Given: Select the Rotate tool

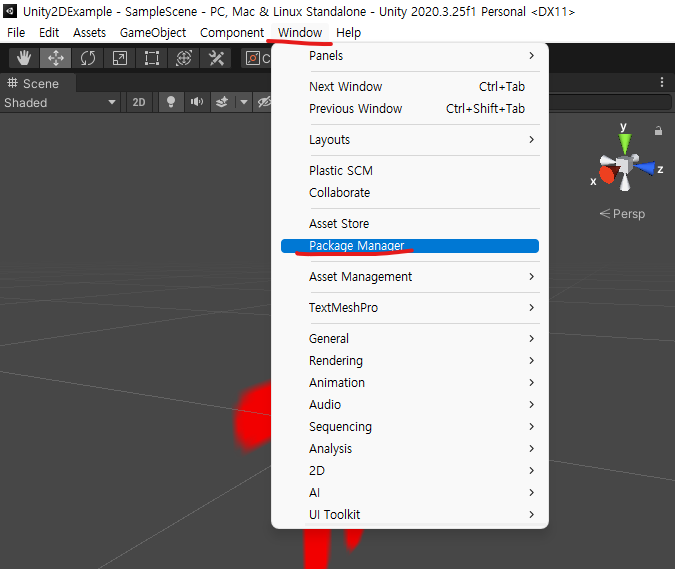Looking at the screenshot, I should 87,58.
